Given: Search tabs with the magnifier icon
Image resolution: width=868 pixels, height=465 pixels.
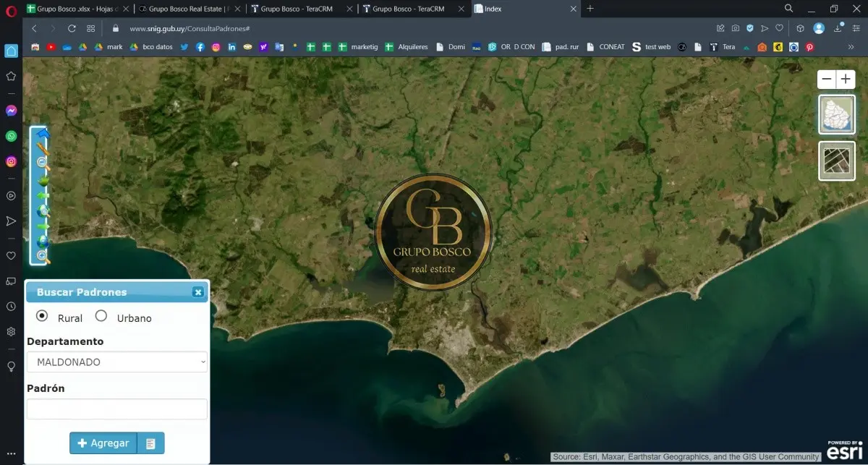Looking at the screenshot, I should pyautogui.click(x=788, y=9).
